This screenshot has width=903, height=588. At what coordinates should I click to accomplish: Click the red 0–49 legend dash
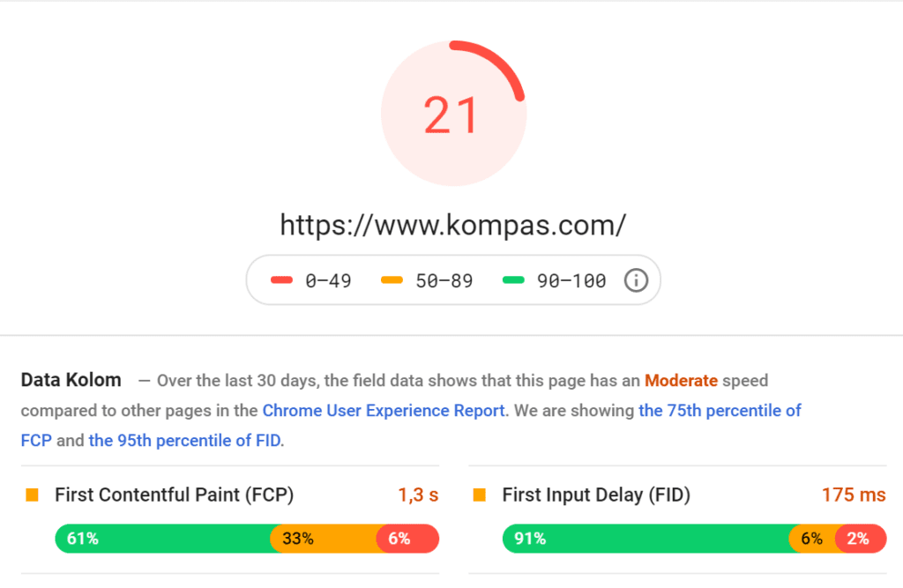tap(281, 280)
